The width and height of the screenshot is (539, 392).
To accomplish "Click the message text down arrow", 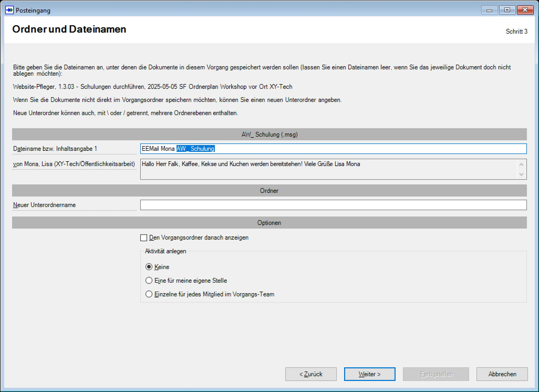I will coord(521,174).
